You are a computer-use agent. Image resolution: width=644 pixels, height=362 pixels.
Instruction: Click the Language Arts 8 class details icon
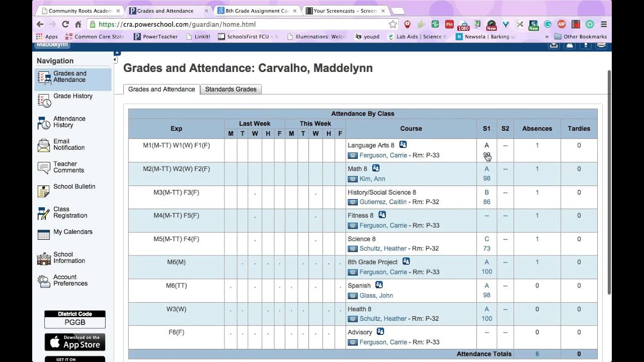(403, 145)
